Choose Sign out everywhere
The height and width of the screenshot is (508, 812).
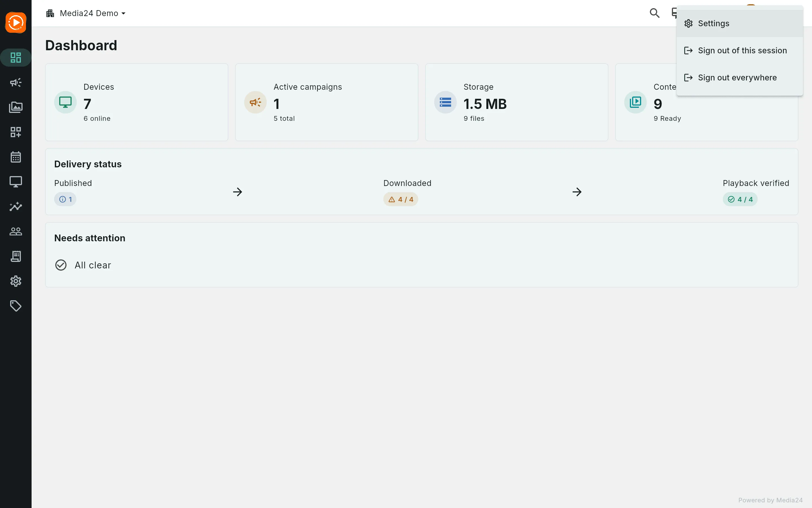point(740,78)
